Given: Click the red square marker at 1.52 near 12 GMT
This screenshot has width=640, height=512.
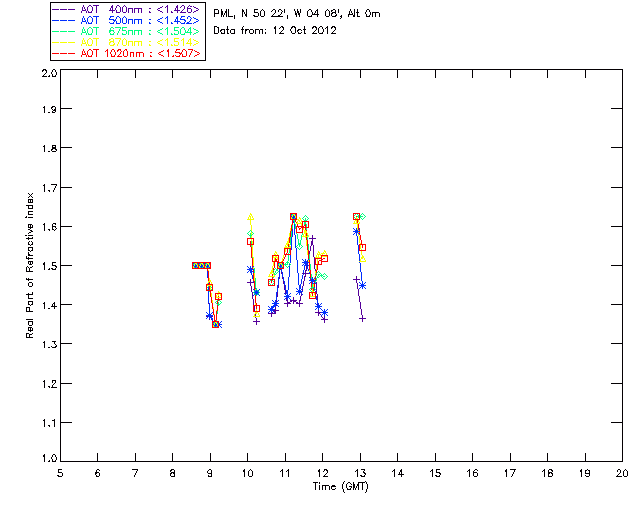Looking at the screenshot, I should [324, 258].
